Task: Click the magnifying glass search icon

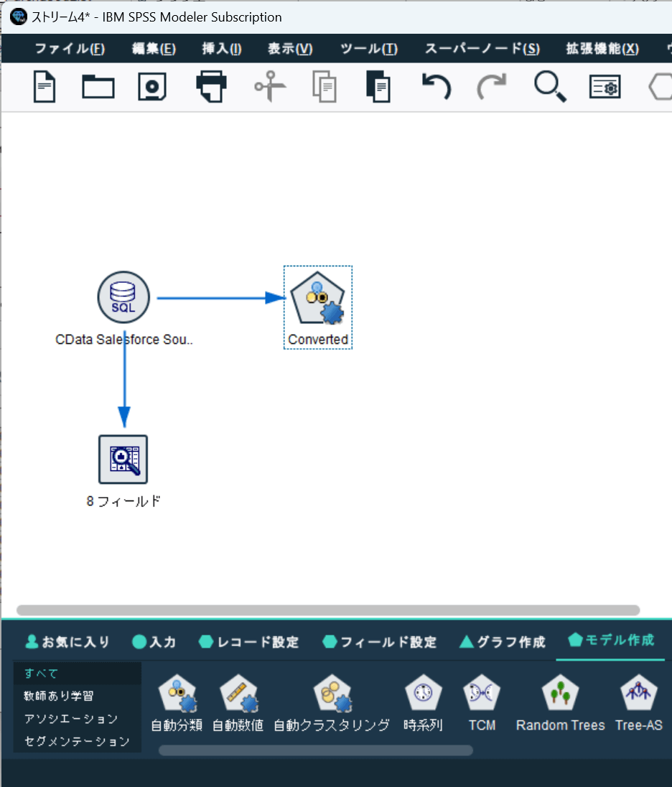Action: pyautogui.click(x=550, y=87)
